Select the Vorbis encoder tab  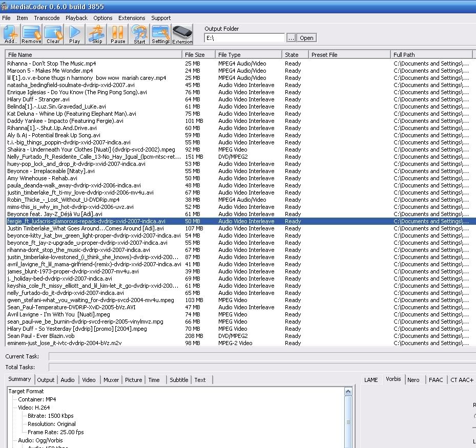394,379
